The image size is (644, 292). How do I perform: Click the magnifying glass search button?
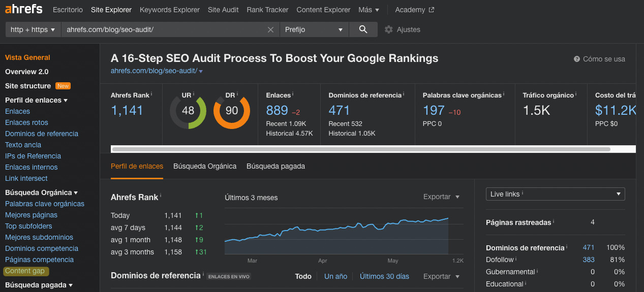[x=363, y=29]
